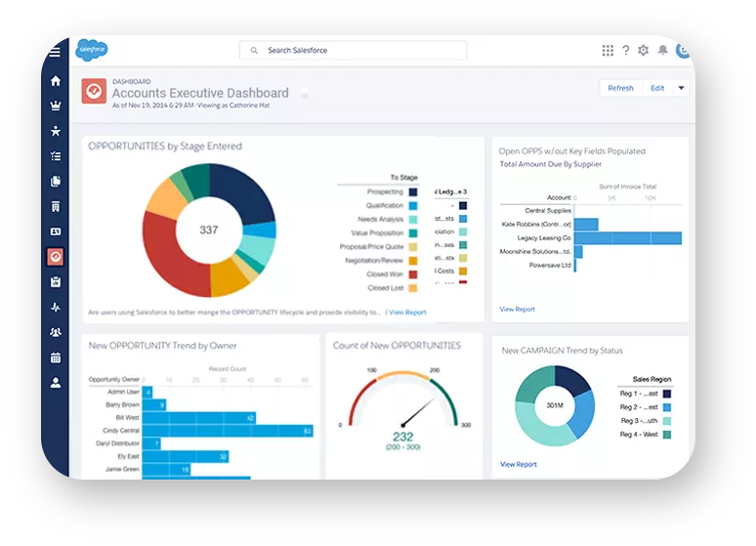756x546 pixels.
Task: Select the highlighted Dashboards icon in sidebar
Action: (x=56, y=257)
